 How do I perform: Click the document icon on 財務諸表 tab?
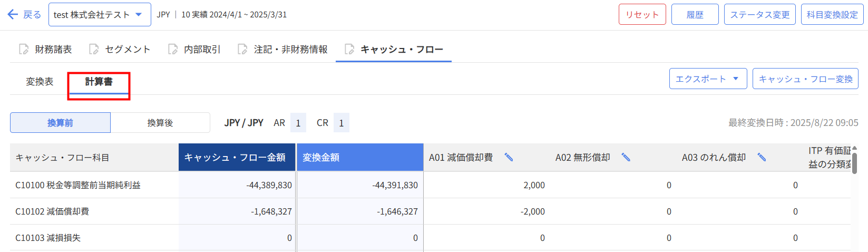[x=24, y=49]
